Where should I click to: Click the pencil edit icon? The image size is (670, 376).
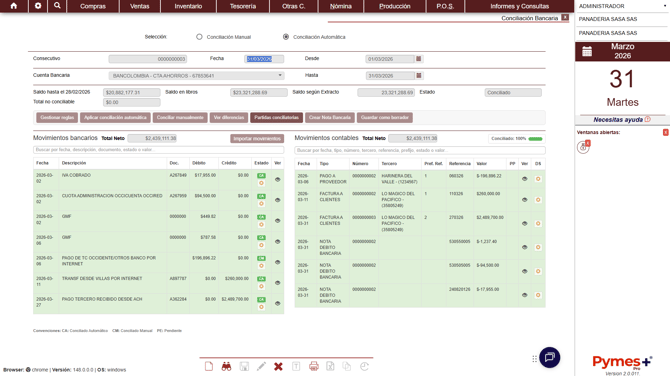pyautogui.click(x=261, y=366)
